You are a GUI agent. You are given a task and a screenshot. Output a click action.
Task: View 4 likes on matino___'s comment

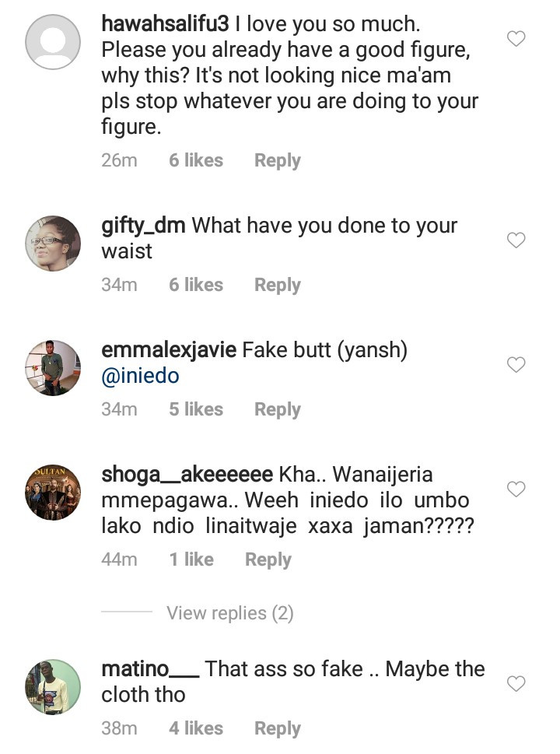[x=196, y=728]
